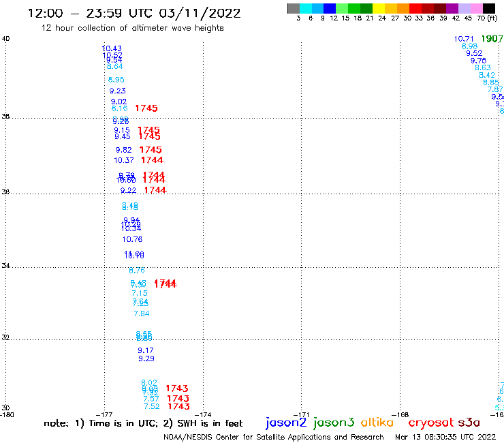
Task: Choose the yellow swatch in the legend
Action: pyautogui.click(x=379, y=9)
